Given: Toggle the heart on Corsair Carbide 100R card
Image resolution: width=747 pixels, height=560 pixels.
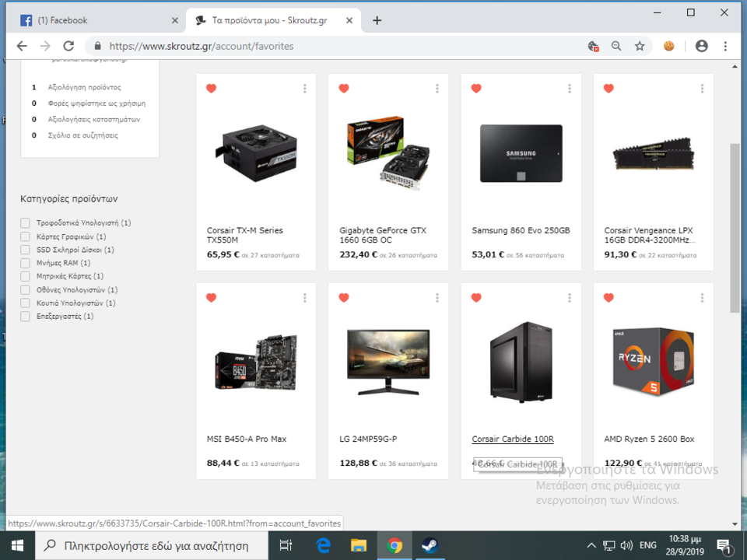Looking at the screenshot, I should (x=476, y=298).
